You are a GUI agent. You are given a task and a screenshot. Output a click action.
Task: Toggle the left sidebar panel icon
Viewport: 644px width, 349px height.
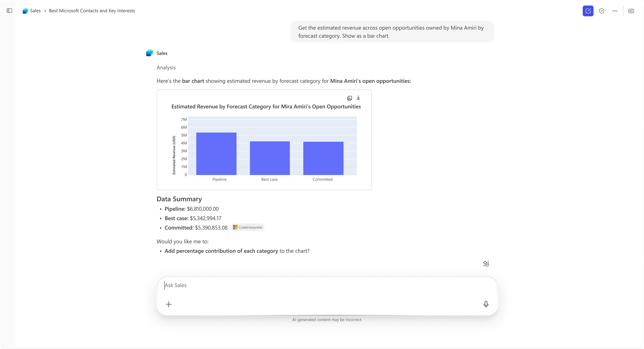point(9,11)
